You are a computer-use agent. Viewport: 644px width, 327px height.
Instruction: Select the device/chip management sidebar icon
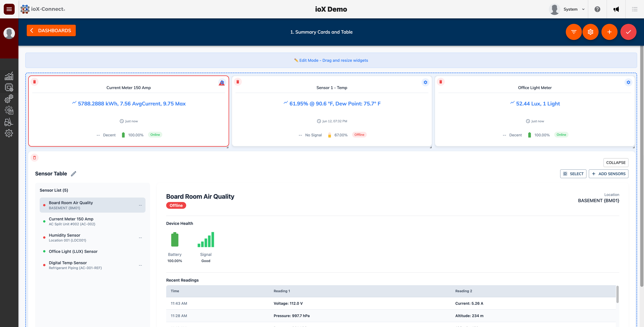[9, 87]
